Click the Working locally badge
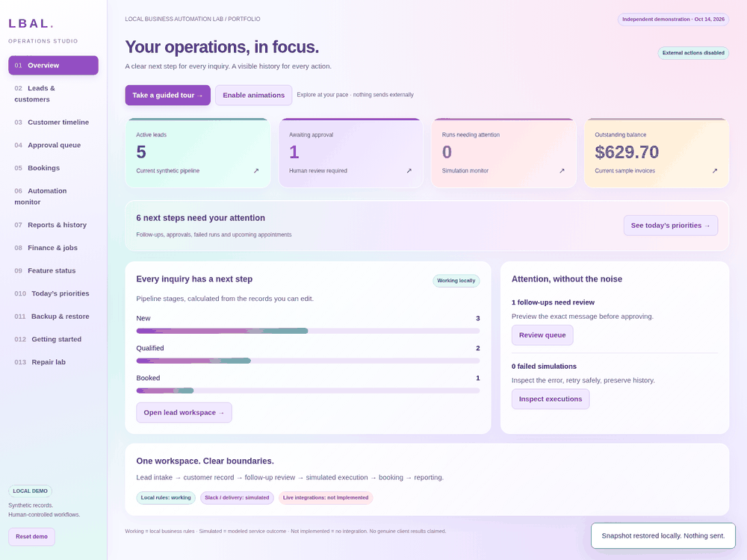Viewport: 747px width, 560px height. [x=456, y=281]
